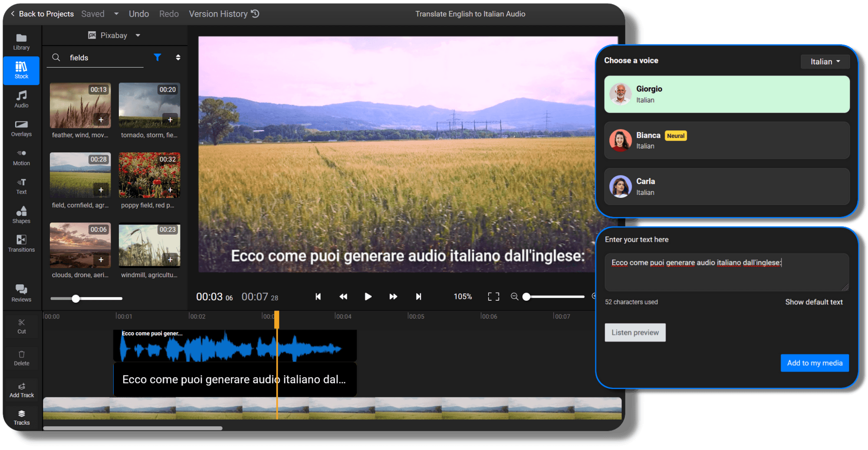Open the Text tool panel

[x=21, y=186]
